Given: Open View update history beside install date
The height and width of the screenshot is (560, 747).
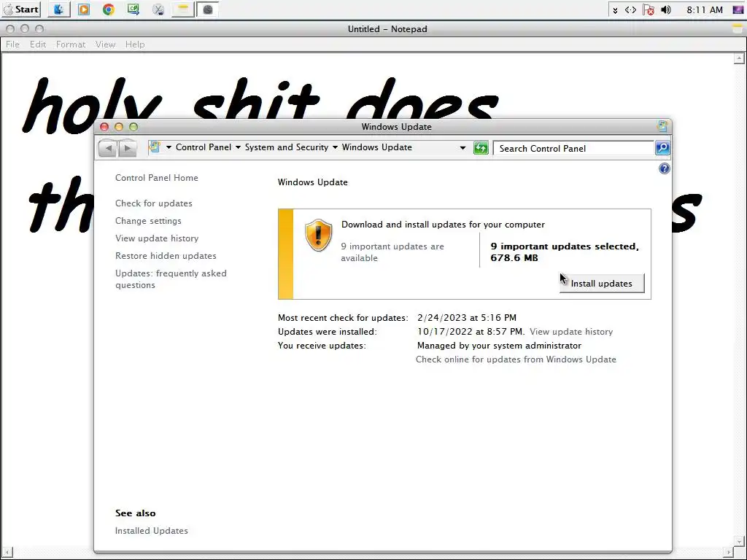Looking at the screenshot, I should coord(571,332).
